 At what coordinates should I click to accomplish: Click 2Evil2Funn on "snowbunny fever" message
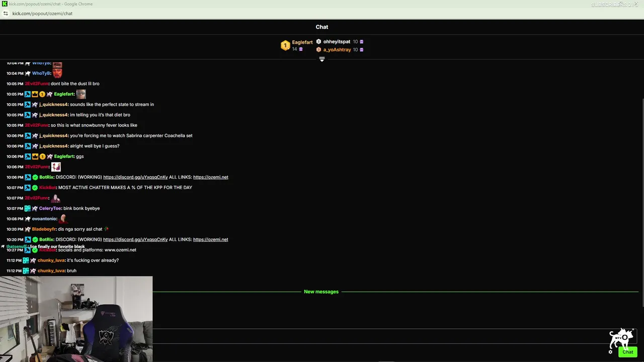click(x=36, y=125)
